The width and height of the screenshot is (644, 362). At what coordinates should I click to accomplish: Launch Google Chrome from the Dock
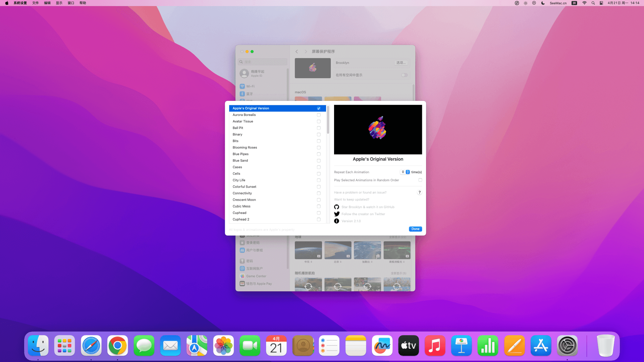pyautogui.click(x=118, y=346)
